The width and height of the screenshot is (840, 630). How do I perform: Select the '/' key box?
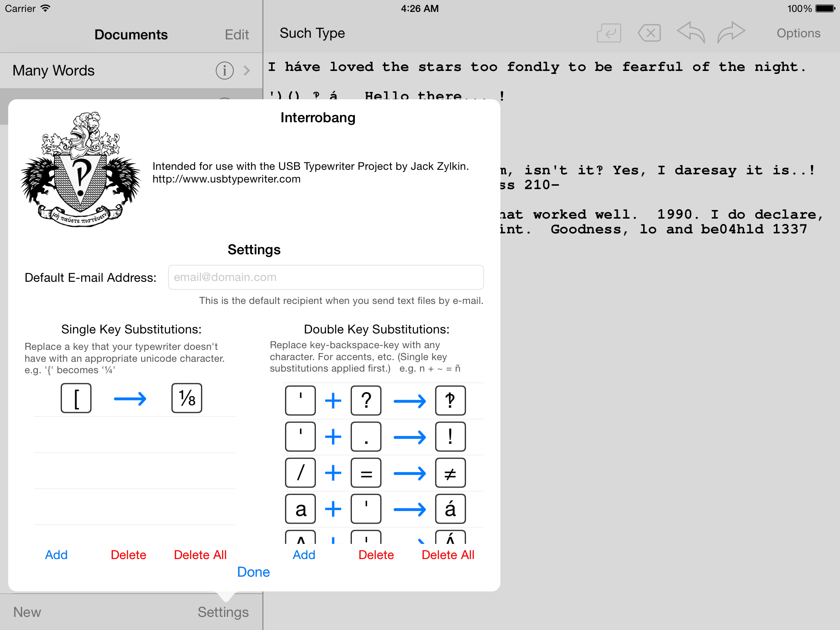300,473
